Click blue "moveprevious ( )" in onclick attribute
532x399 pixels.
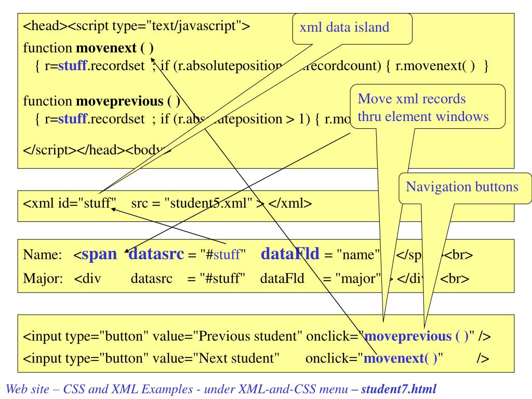coord(416,336)
